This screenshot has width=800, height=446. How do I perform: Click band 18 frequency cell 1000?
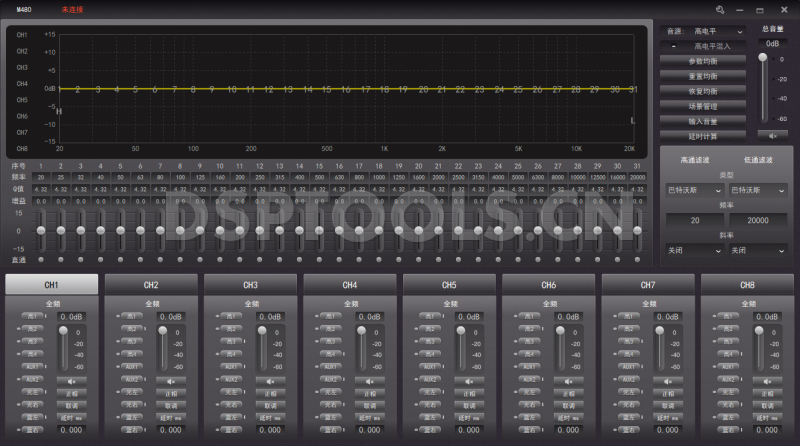point(379,178)
